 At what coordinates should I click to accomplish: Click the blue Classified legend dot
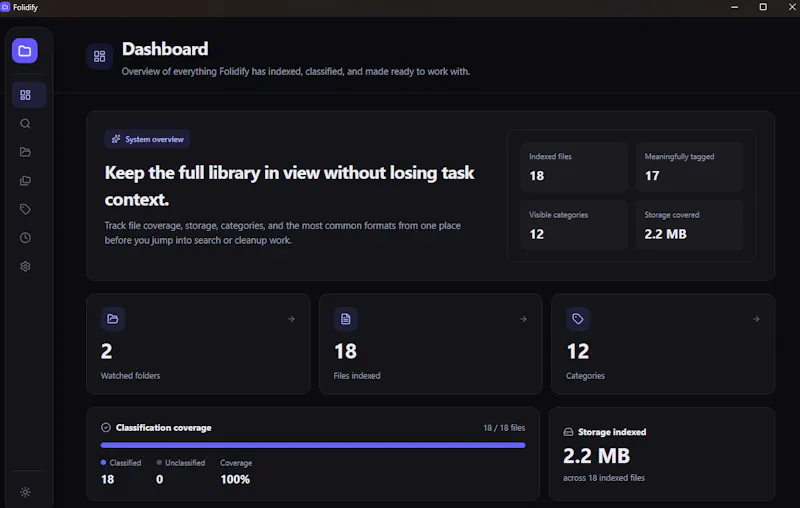coord(104,463)
